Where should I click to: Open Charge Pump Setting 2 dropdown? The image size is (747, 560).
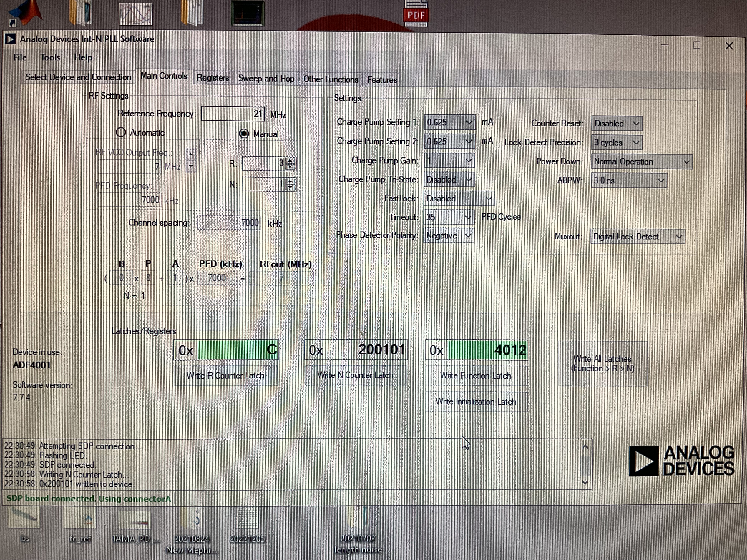[x=449, y=141]
